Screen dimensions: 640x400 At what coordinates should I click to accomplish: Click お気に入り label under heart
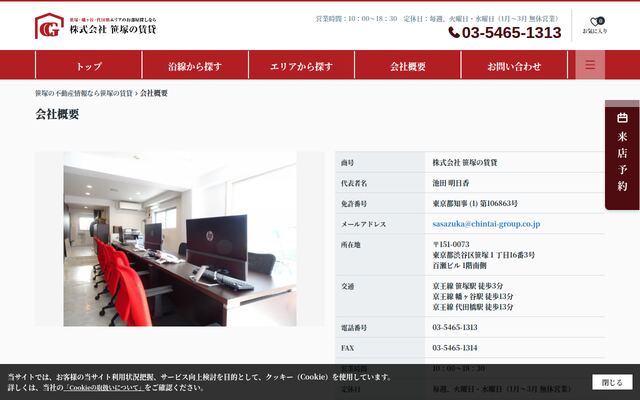[x=595, y=31]
